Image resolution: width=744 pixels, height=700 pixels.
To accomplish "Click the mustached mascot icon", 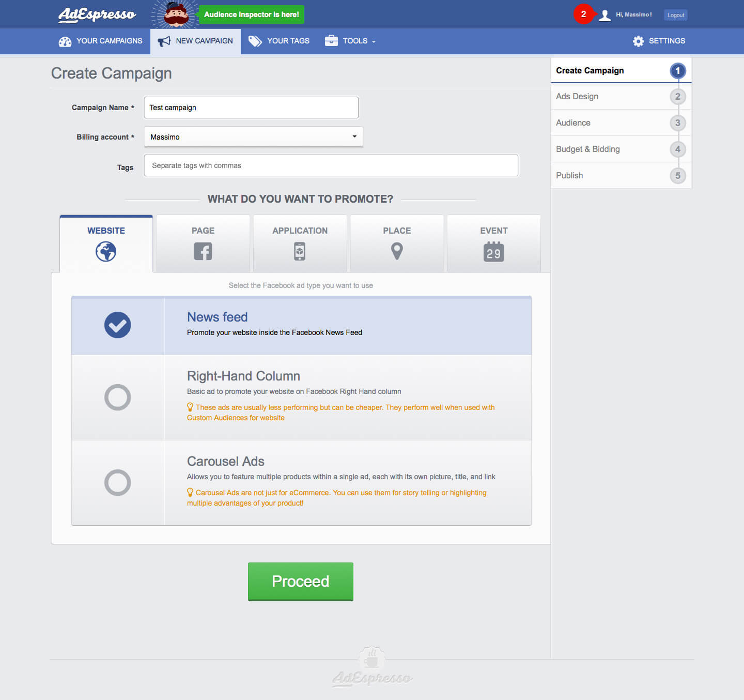I will click(x=176, y=14).
